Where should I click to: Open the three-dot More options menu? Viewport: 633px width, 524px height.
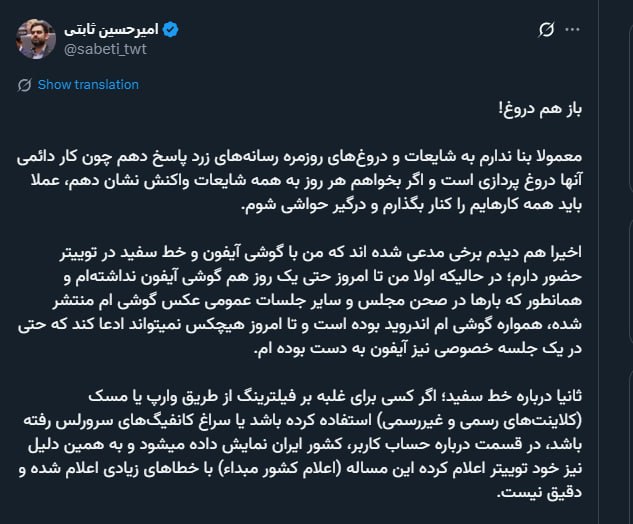[575, 30]
